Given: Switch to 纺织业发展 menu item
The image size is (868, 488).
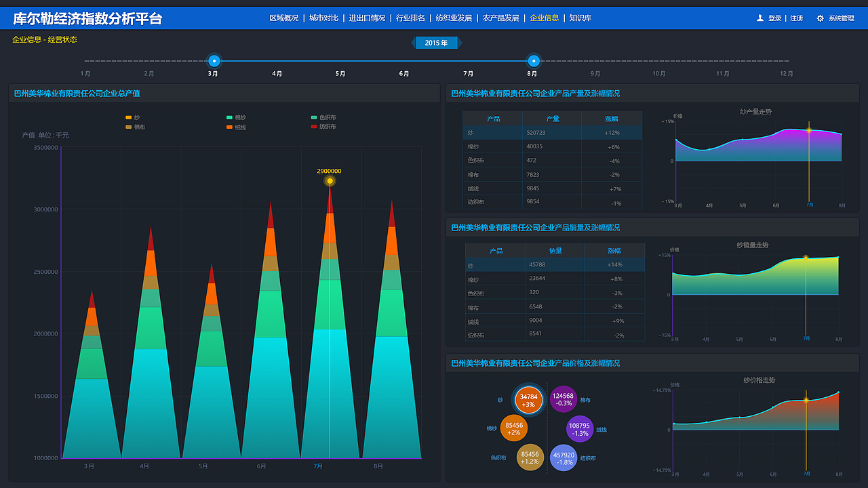Looking at the screenshot, I should 454,18.
